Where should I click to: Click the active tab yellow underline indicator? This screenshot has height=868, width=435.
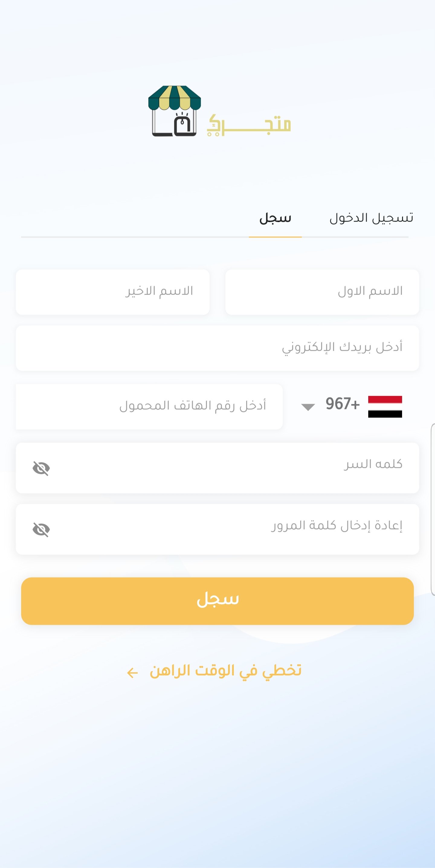tap(275, 237)
